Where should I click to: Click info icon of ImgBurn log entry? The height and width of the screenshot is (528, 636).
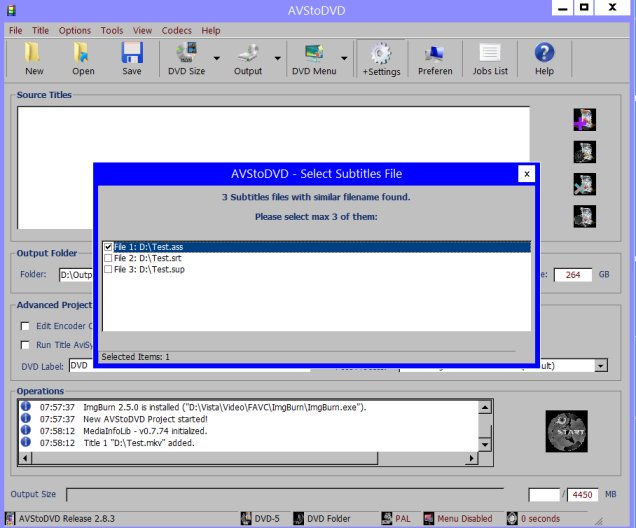pos(26,406)
